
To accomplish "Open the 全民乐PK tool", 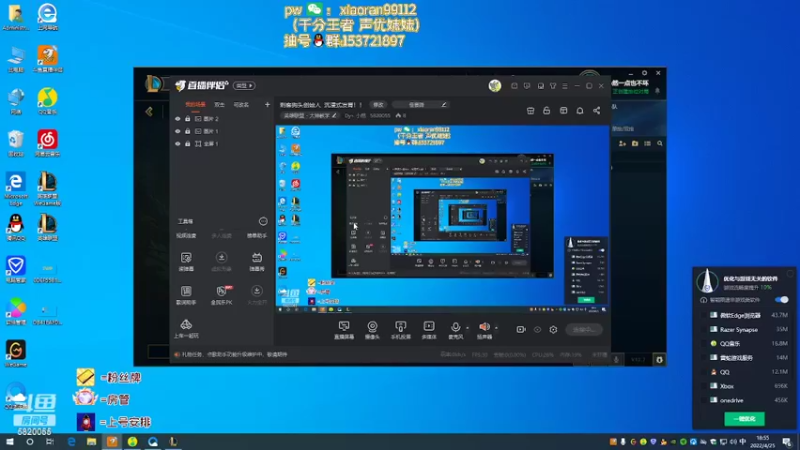I will (221, 295).
